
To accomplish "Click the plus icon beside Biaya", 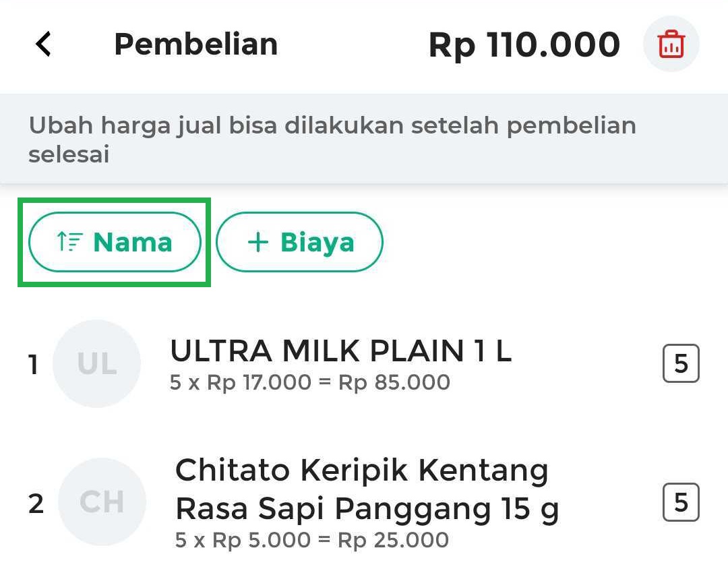I will [257, 242].
